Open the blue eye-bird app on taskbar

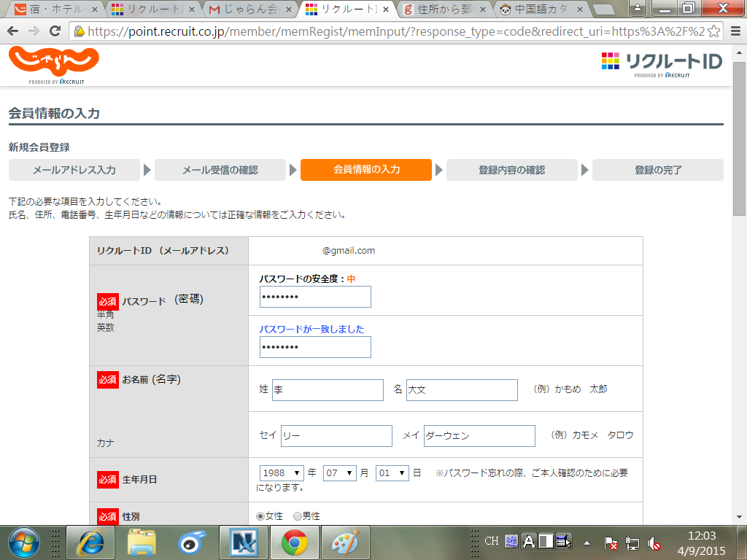point(192,542)
